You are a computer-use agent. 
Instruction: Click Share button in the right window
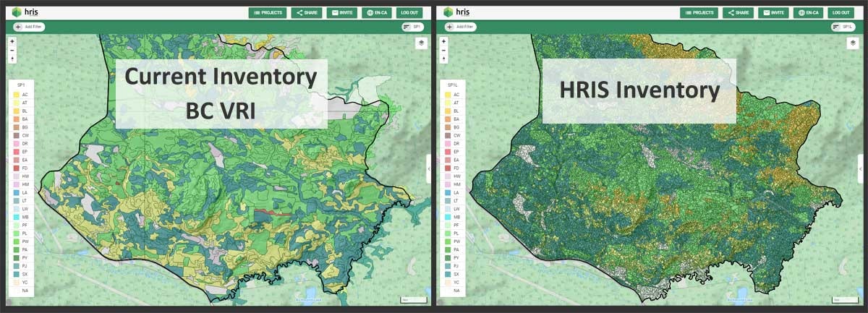(738, 12)
